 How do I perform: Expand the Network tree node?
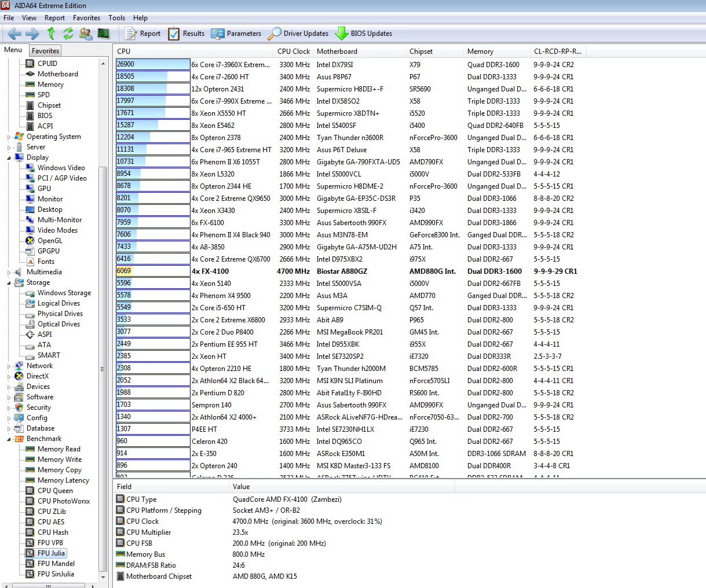(9, 366)
